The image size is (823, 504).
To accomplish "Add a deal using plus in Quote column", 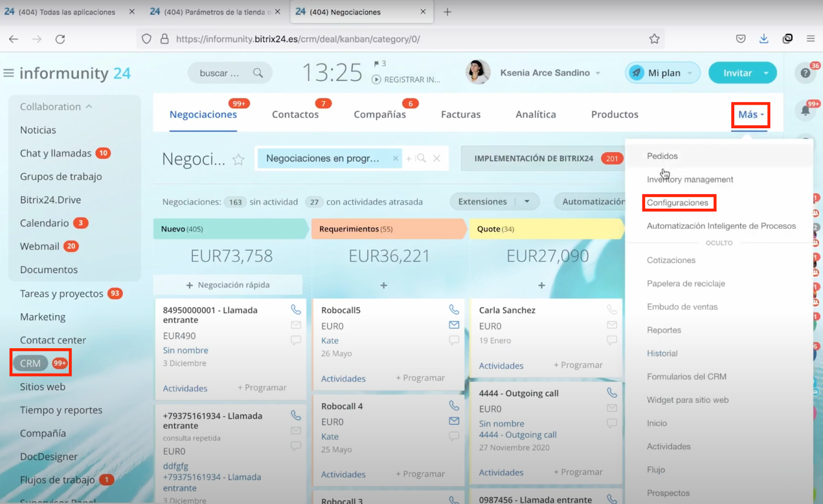I will (542, 285).
